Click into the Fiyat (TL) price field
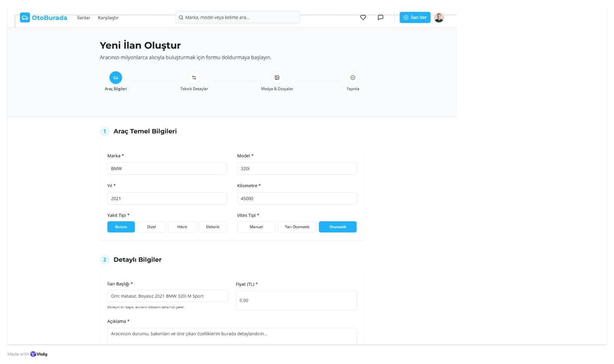Screen dimensions: 614x364 pyautogui.click(x=296, y=301)
